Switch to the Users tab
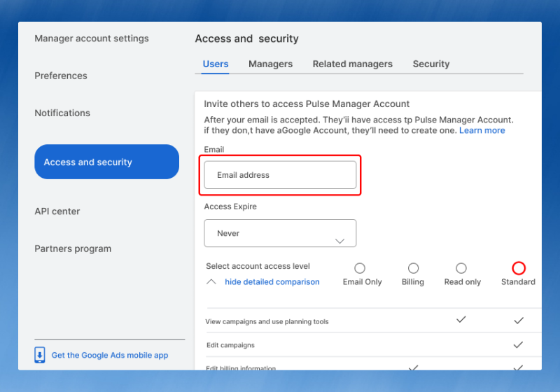The width and height of the screenshot is (560, 392). coord(216,64)
